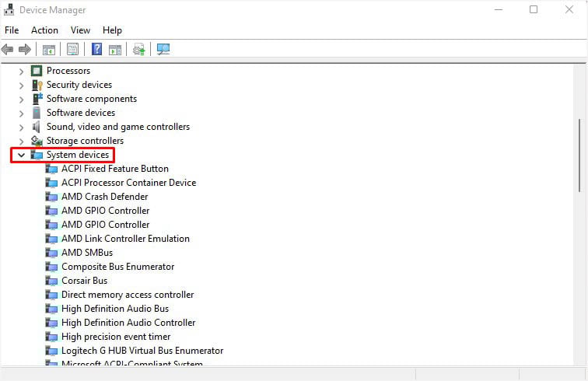Click the Back arrow toolbar icon
Image resolution: width=588 pixels, height=381 pixels.
click(8, 49)
